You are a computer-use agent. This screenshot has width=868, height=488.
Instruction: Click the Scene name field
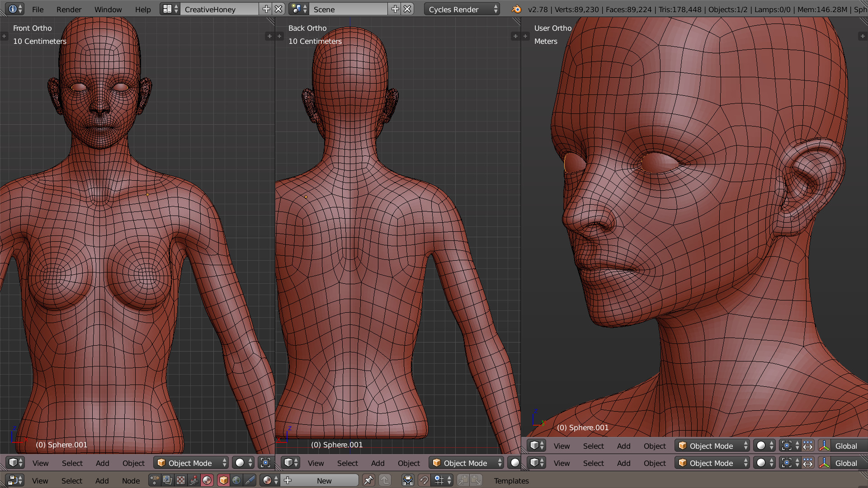coord(348,9)
